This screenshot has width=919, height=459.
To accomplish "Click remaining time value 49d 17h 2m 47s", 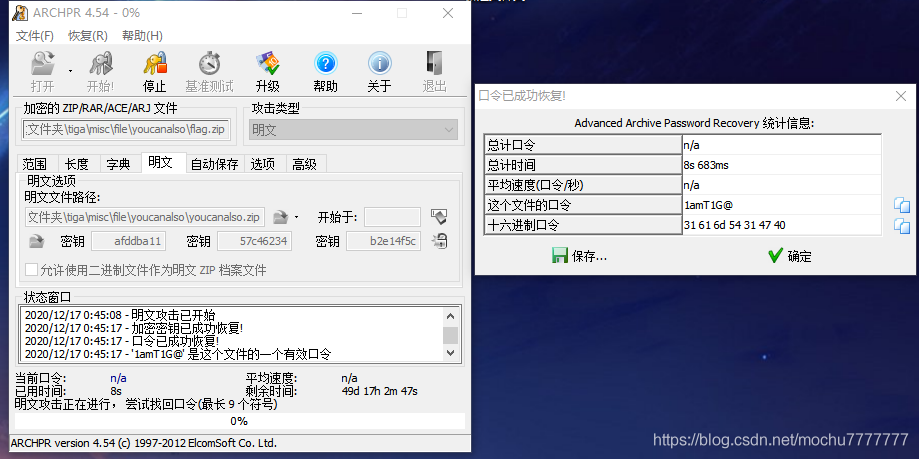I will pos(379,391).
